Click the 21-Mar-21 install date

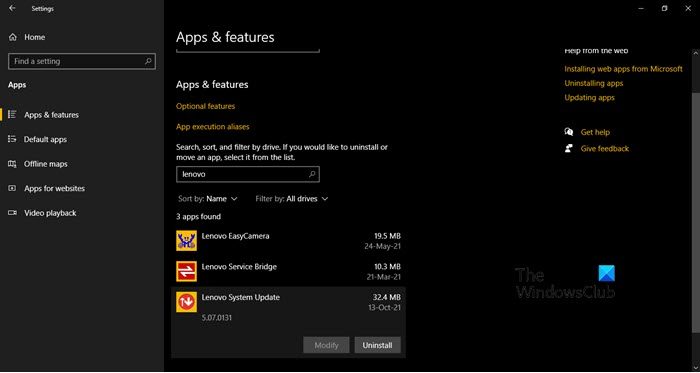click(383, 277)
